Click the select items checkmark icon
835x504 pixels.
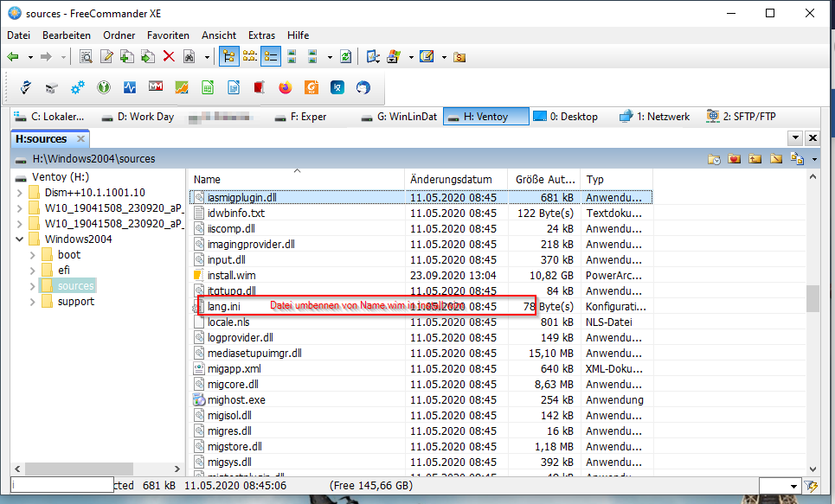[x=373, y=56]
